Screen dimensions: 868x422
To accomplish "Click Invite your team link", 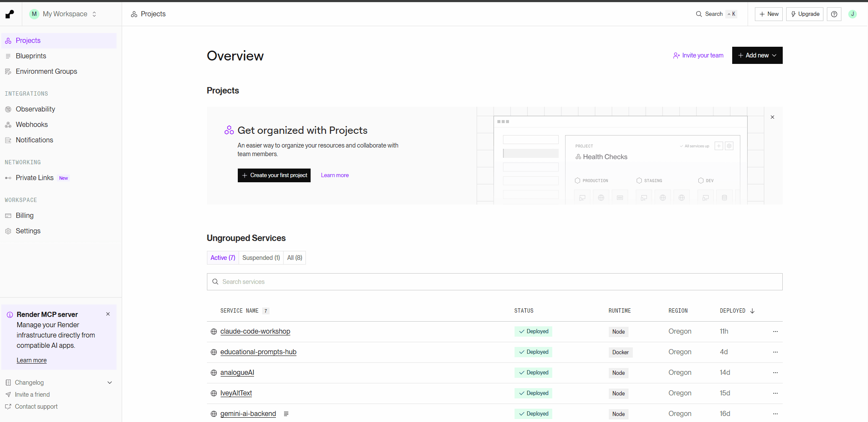I will (698, 55).
